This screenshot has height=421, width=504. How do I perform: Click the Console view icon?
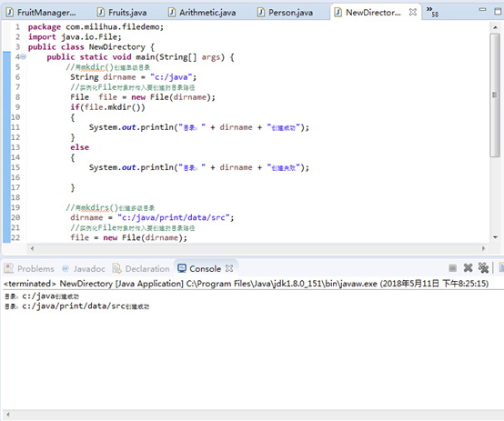click(182, 268)
